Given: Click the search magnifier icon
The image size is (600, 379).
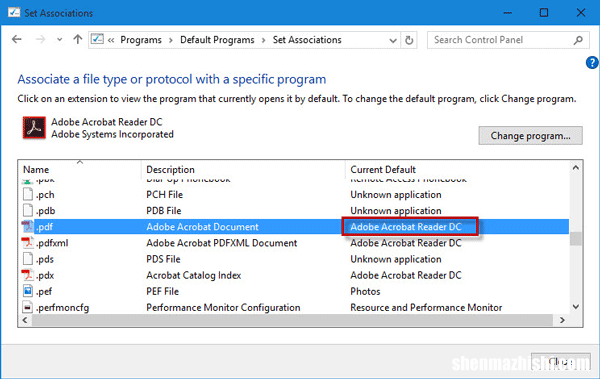Looking at the screenshot, I should tap(578, 40).
